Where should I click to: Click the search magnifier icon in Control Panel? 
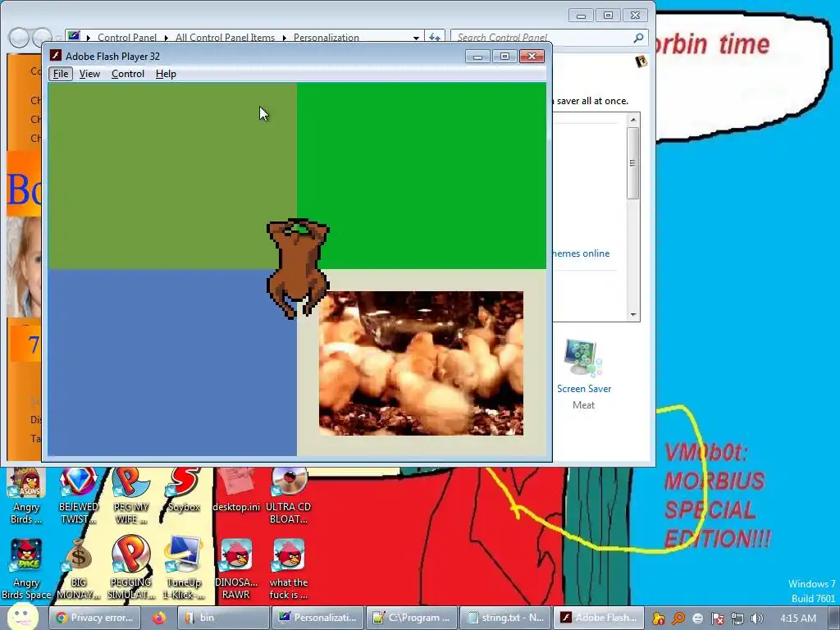tap(638, 38)
